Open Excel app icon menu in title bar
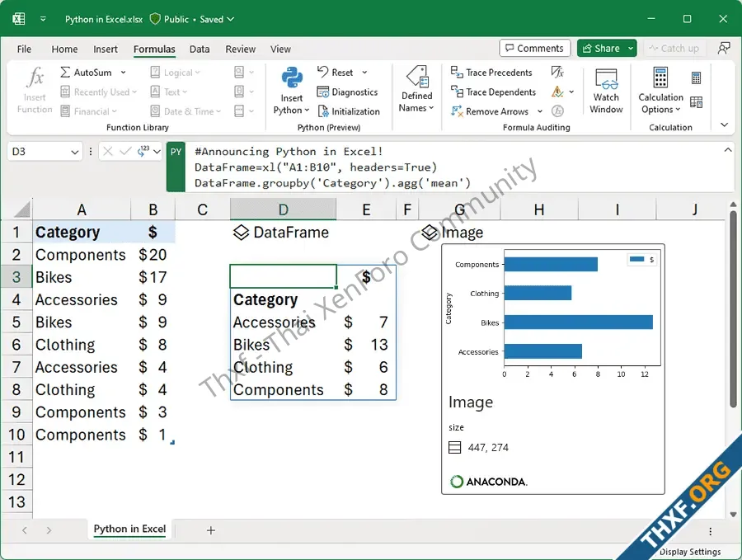742x560 pixels. [x=19, y=19]
